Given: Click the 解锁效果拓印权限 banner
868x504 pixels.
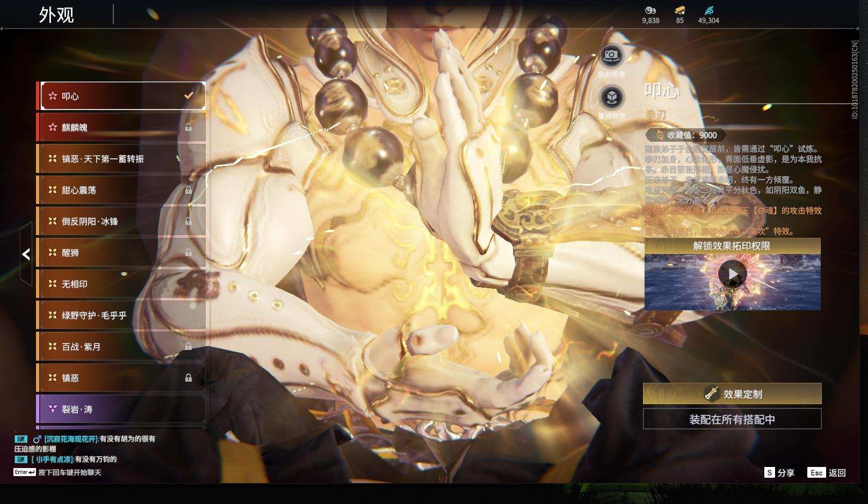Looking at the screenshot, I should 733,246.
